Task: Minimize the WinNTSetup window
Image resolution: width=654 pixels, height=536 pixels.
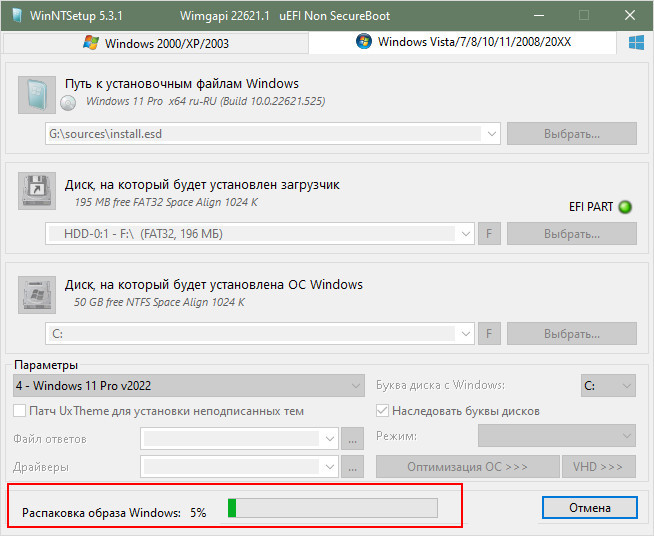Action: [539, 15]
